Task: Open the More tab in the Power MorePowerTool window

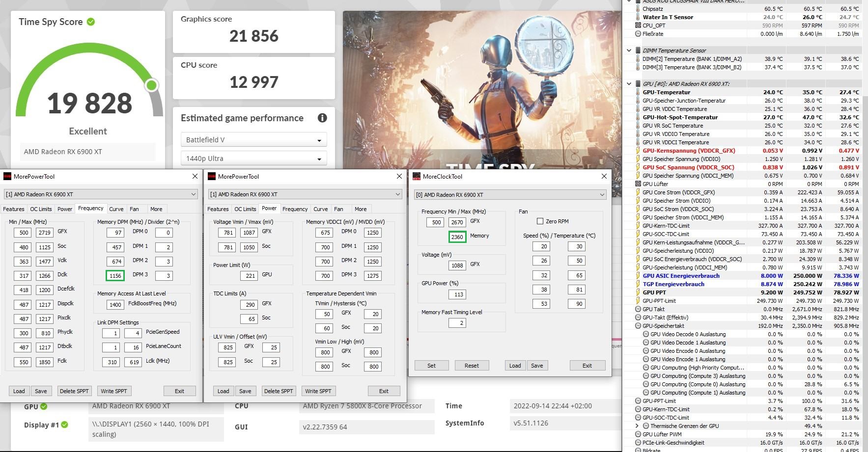Action: 361,209
